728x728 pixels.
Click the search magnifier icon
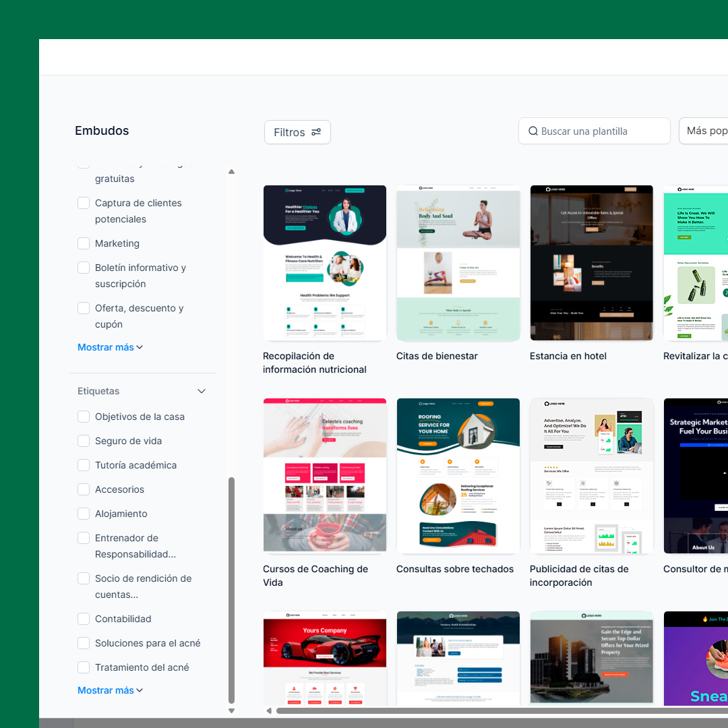tap(533, 131)
